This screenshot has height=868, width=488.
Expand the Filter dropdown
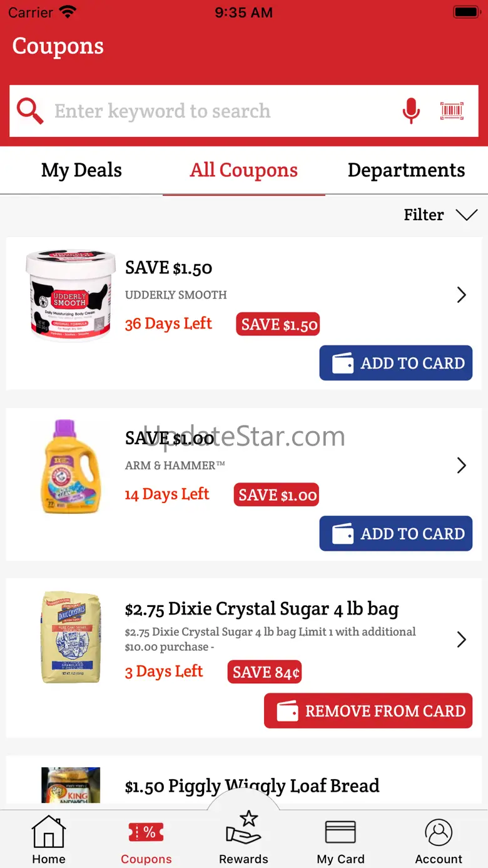[440, 215]
